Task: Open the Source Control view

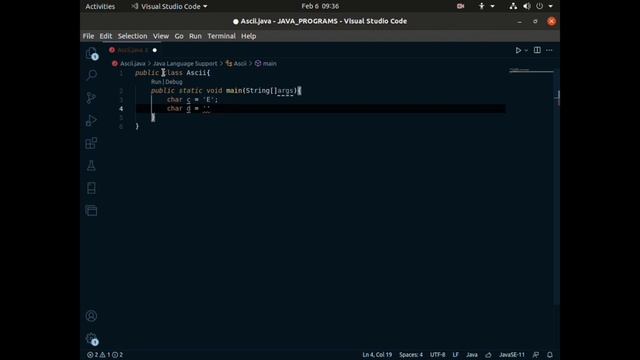Action: [91, 98]
